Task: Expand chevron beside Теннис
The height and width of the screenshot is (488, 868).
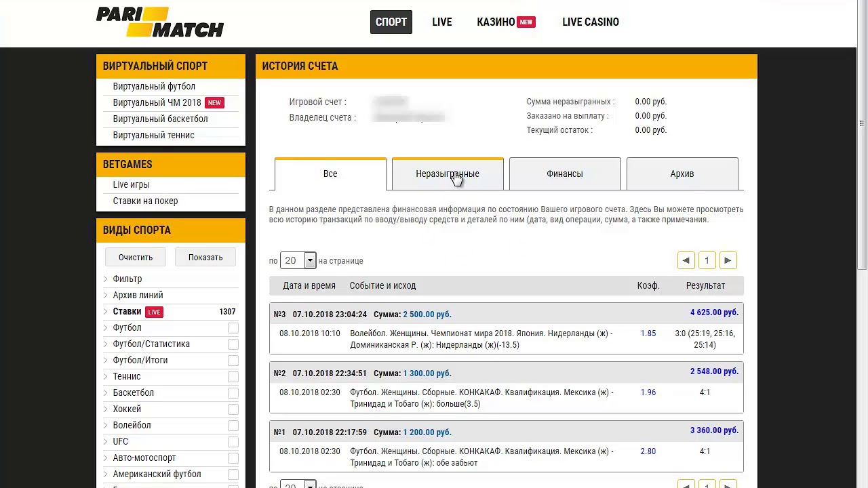Action: coord(106,376)
